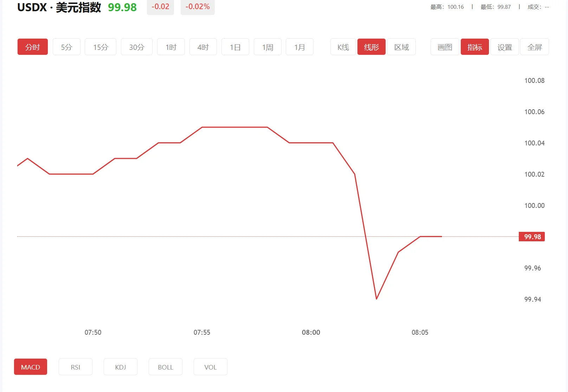
Task: Change chart type to 区域 area
Action: [x=401, y=47]
